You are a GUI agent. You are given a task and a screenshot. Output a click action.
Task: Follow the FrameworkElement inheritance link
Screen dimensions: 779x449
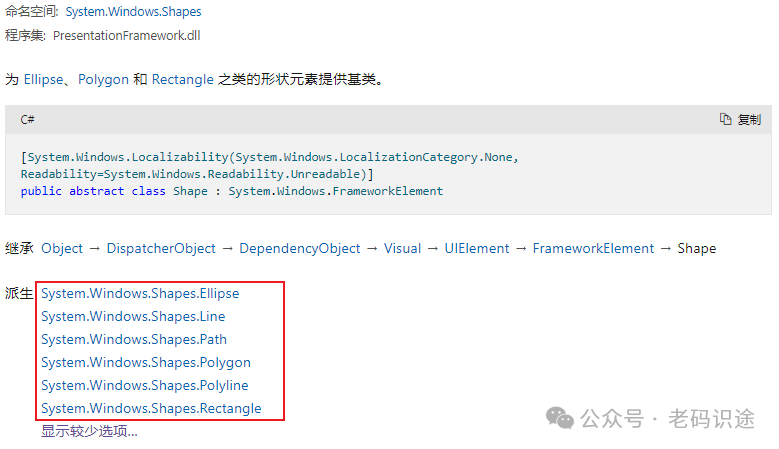tap(593, 248)
